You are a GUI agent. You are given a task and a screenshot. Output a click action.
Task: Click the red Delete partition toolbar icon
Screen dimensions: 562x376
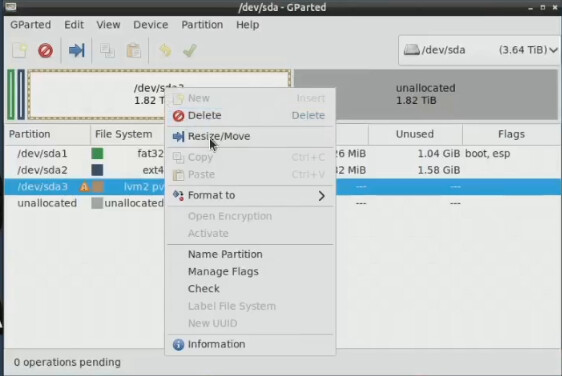pyautogui.click(x=46, y=51)
